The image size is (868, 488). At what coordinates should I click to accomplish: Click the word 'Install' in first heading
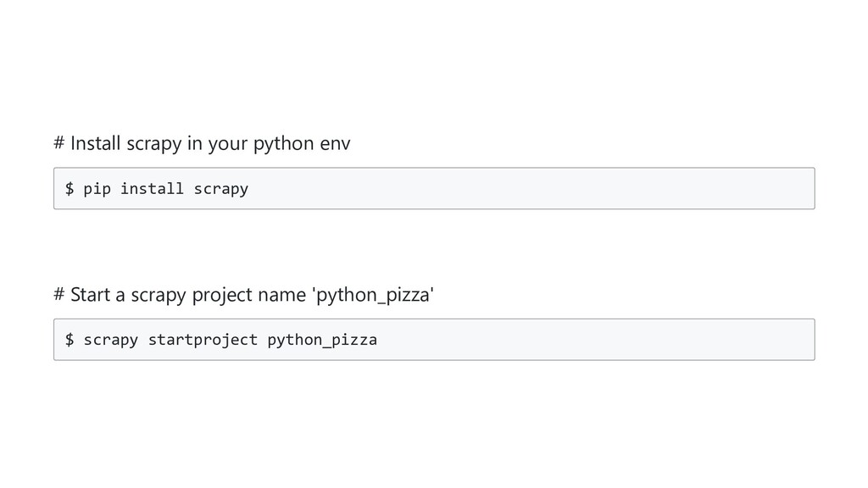pos(96,143)
